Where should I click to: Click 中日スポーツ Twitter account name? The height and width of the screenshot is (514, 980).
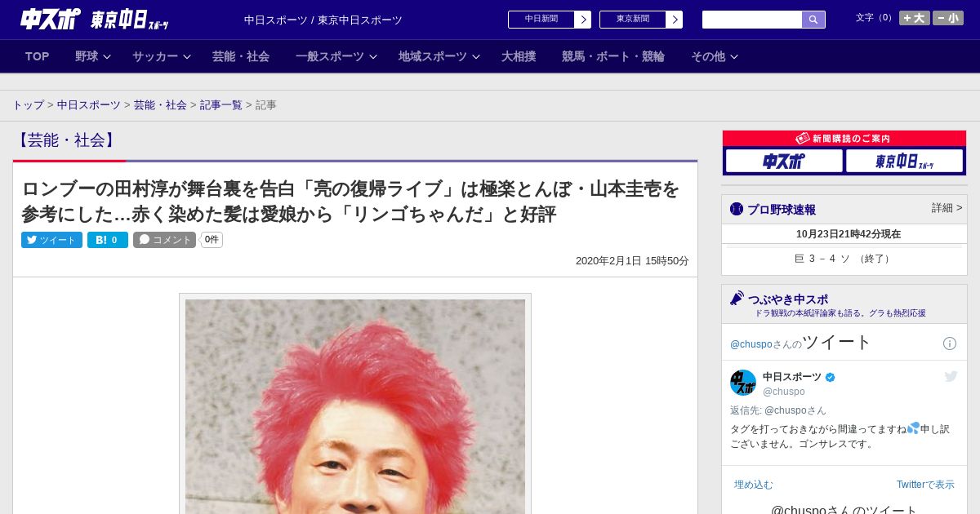pyautogui.click(x=792, y=377)
